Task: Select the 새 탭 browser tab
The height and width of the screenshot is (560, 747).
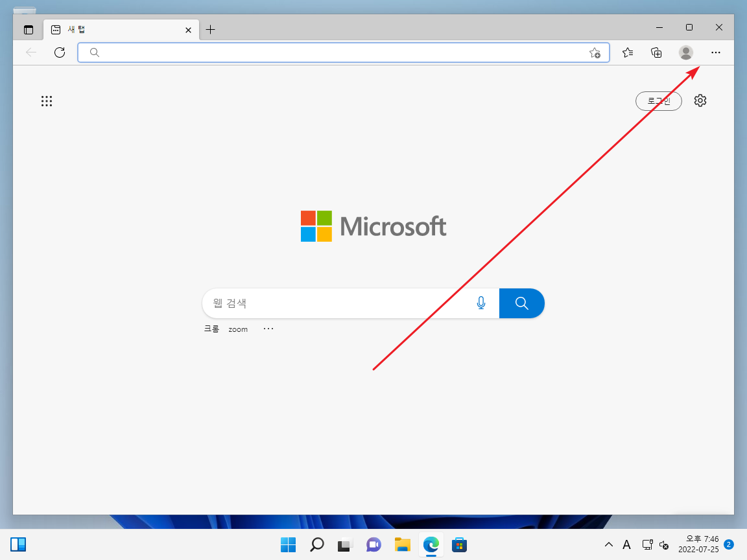Action: 121,30
